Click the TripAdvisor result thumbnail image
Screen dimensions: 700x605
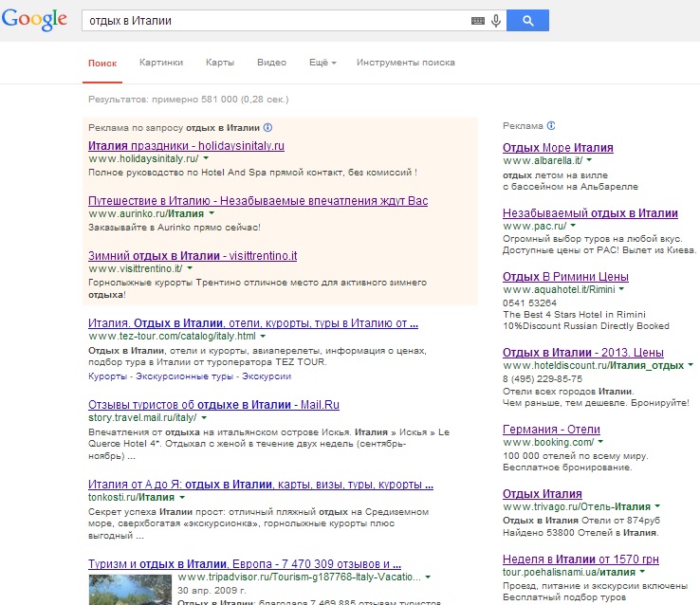[130, 590]
